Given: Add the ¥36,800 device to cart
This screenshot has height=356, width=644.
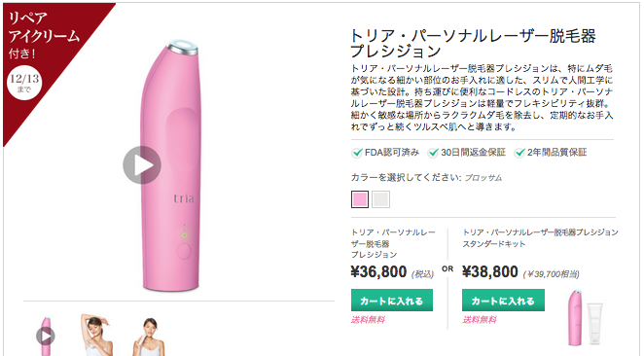Looking at the screenshot, I should click(392, 301).
